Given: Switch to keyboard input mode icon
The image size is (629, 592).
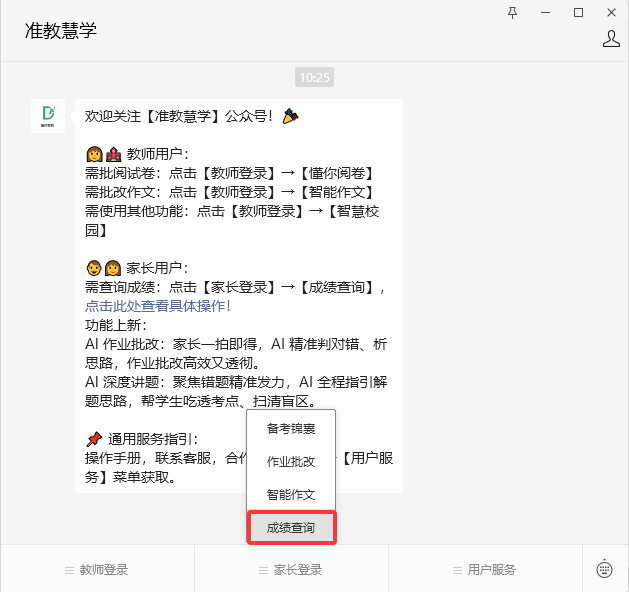Looking at the screenshot, I should coord(604,569).
